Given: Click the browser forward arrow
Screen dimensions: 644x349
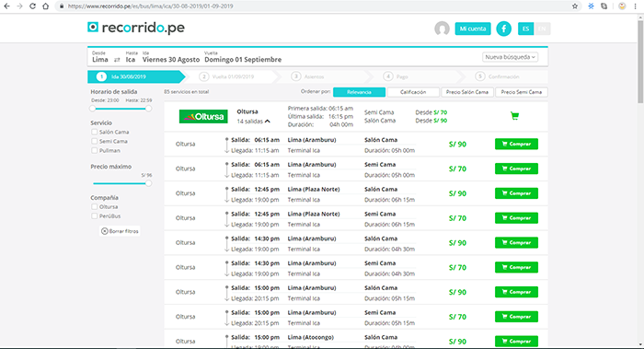Looking at the screenshot, I should (19, 6).
